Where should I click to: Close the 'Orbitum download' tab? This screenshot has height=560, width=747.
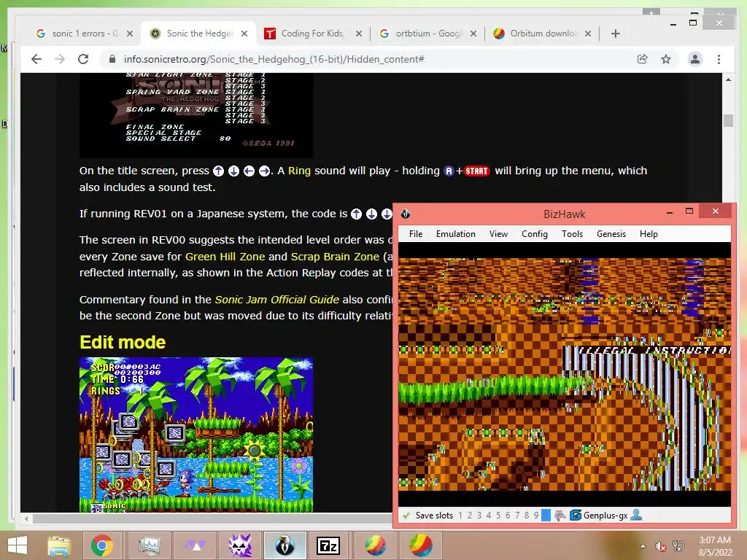(588, 34)
